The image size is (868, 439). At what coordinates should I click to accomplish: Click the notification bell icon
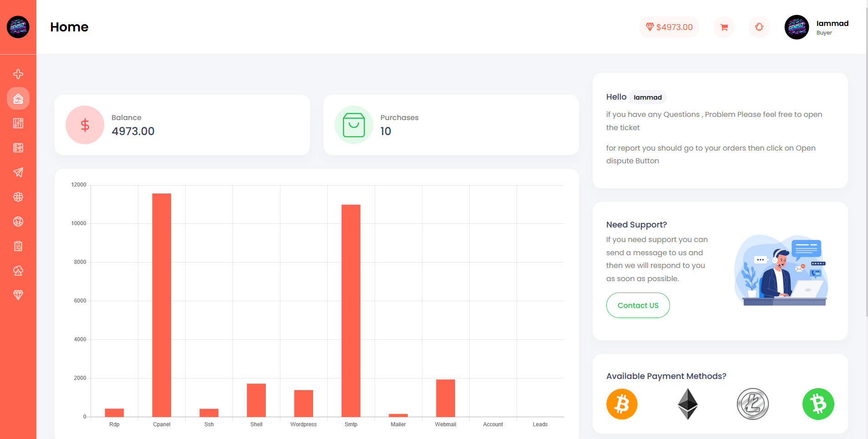[759, 27]
